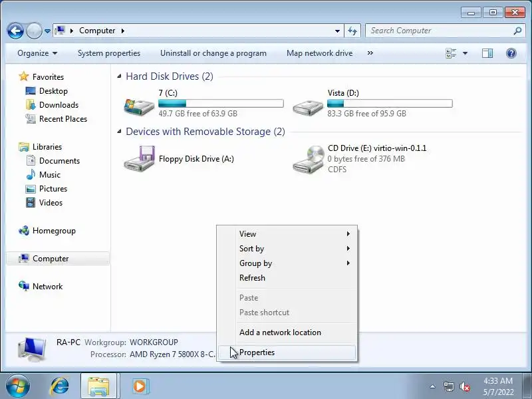The height and width of the screenshot is (399, 532).
Task: Open the Windows Start menu
Action: pyautogui.click(x=17, y=386)
